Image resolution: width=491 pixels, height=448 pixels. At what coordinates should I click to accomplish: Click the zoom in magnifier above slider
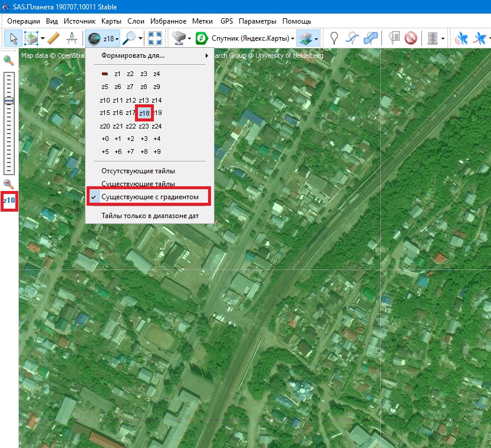(9, 60)
